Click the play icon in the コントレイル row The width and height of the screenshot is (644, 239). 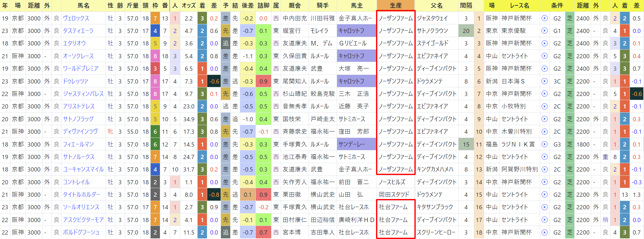(x=544, y=182)
